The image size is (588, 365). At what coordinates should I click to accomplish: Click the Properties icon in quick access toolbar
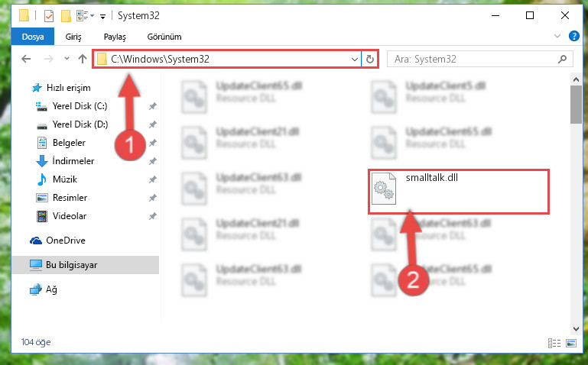pos(49,16)
